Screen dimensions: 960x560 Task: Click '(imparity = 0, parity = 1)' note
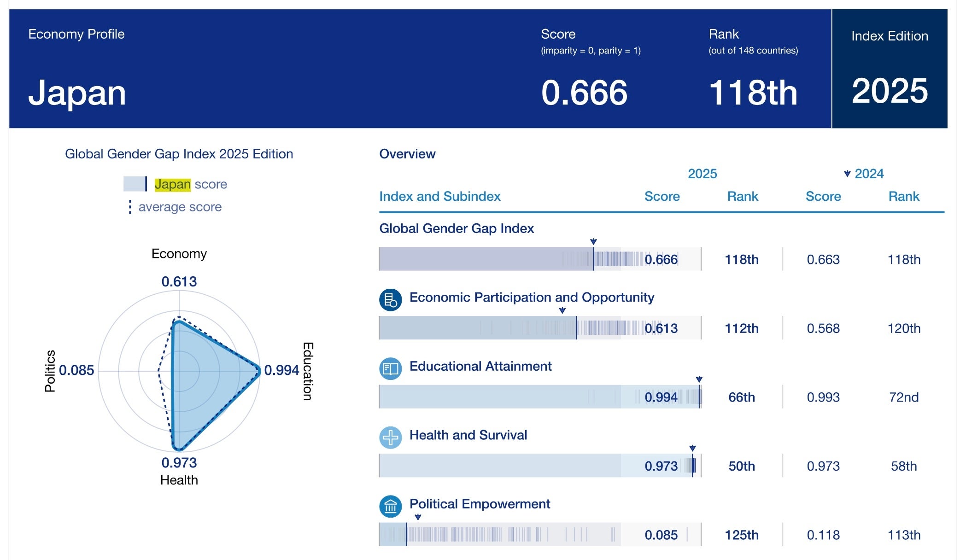click(591, 51)
